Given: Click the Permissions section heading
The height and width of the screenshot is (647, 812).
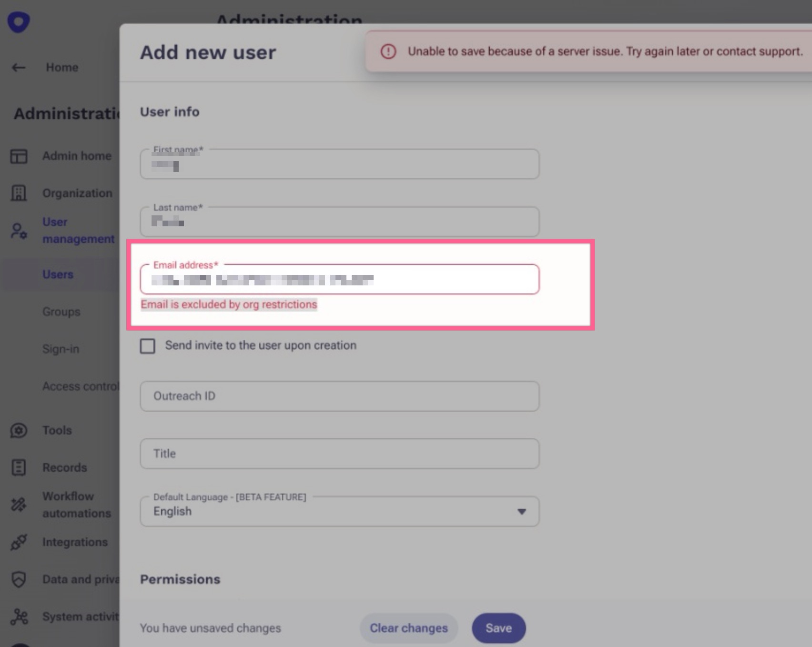Looking at the screenshot, I should pyautogui.click(x=180, y=579).
